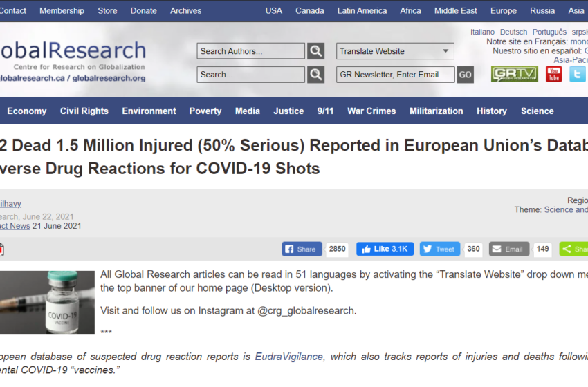The image size is (588, 387).
Task: Open the Twitter bird icon
Action: [577, 74]
